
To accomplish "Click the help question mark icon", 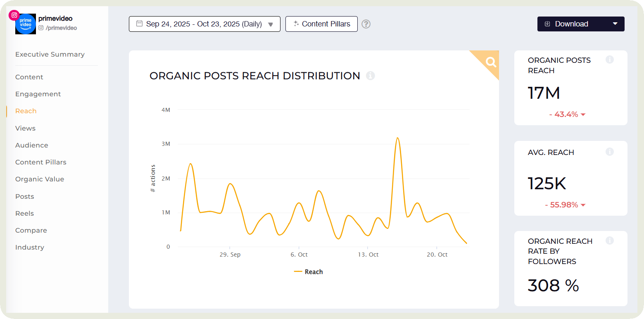I will (x=366, y=24).
